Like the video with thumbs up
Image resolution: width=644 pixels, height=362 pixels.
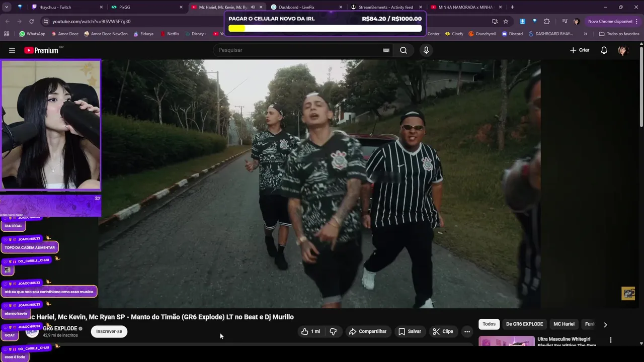[310, 331]
